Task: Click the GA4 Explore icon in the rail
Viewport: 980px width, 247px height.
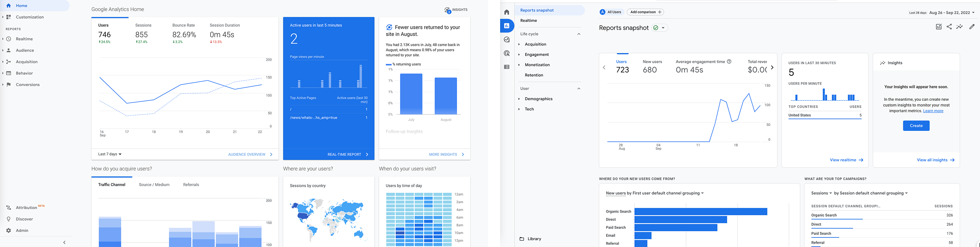Action: [507, 40]
